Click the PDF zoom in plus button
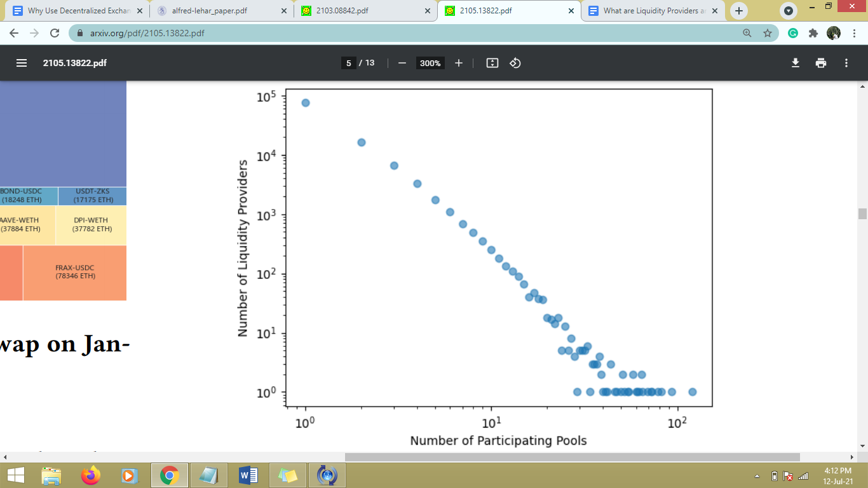The image size is (868, 488). click(x=459, y=63)
